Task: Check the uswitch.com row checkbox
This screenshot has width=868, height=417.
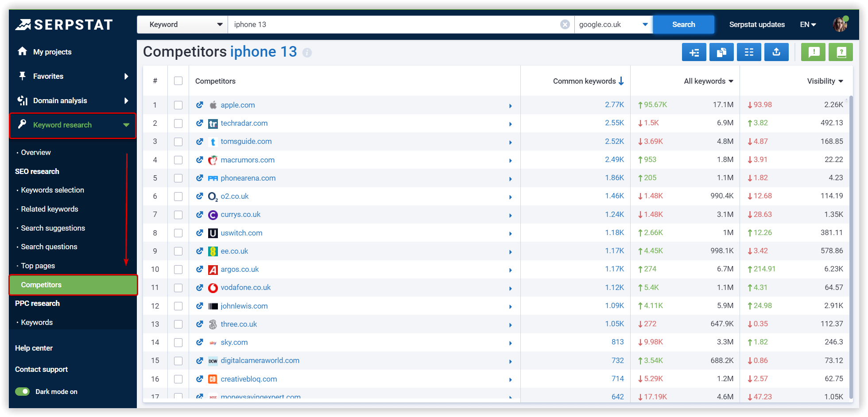Action: pyautogui.click(x=178, y=233)
